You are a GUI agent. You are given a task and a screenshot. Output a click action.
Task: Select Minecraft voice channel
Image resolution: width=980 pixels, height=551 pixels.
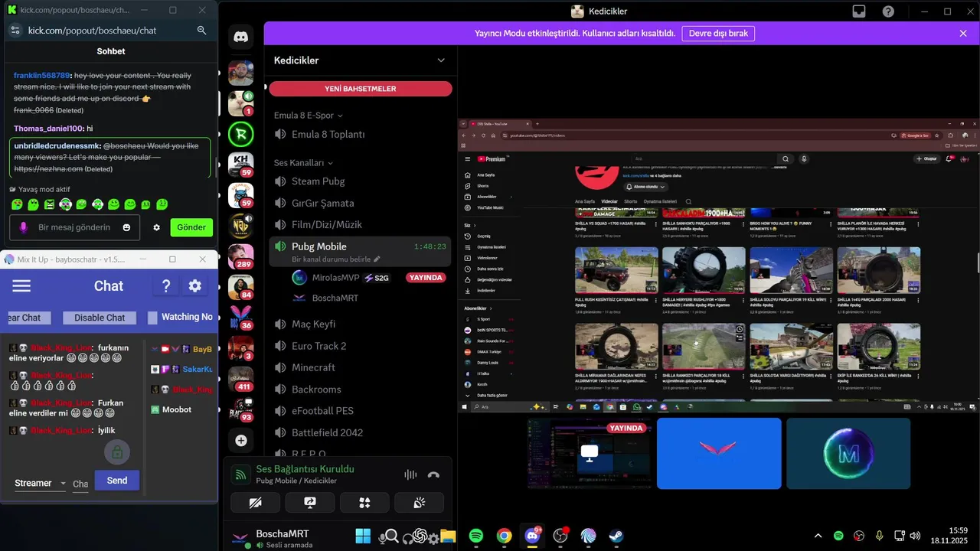coord(361,367)
